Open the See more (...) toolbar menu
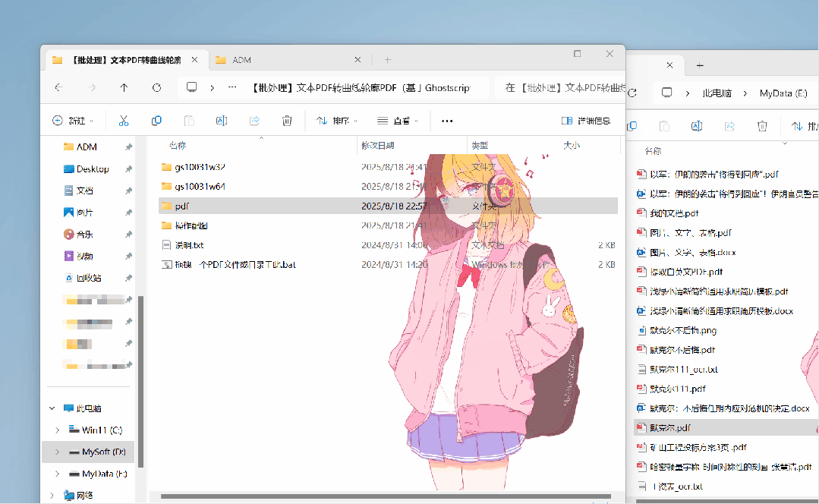Screen dimensions: 819x504 click(x=447, y=121)
